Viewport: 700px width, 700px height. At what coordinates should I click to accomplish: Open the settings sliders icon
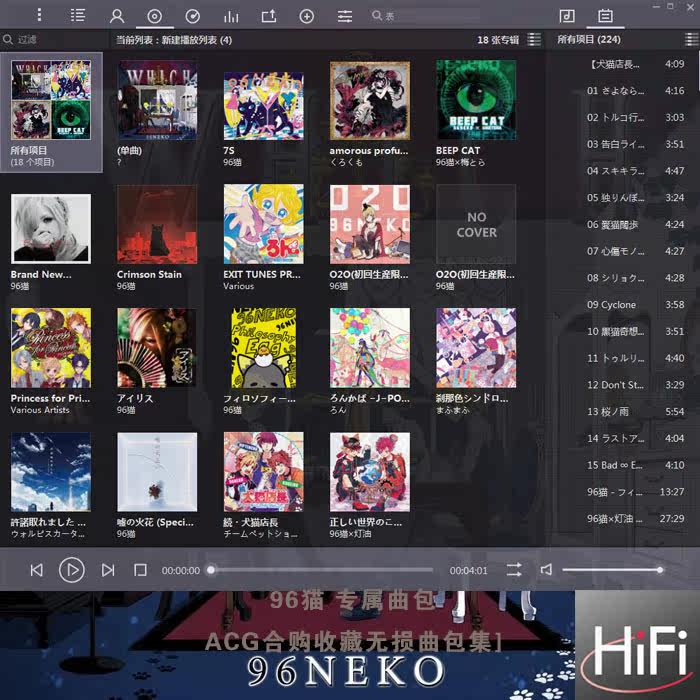click(x=345, y=17)
